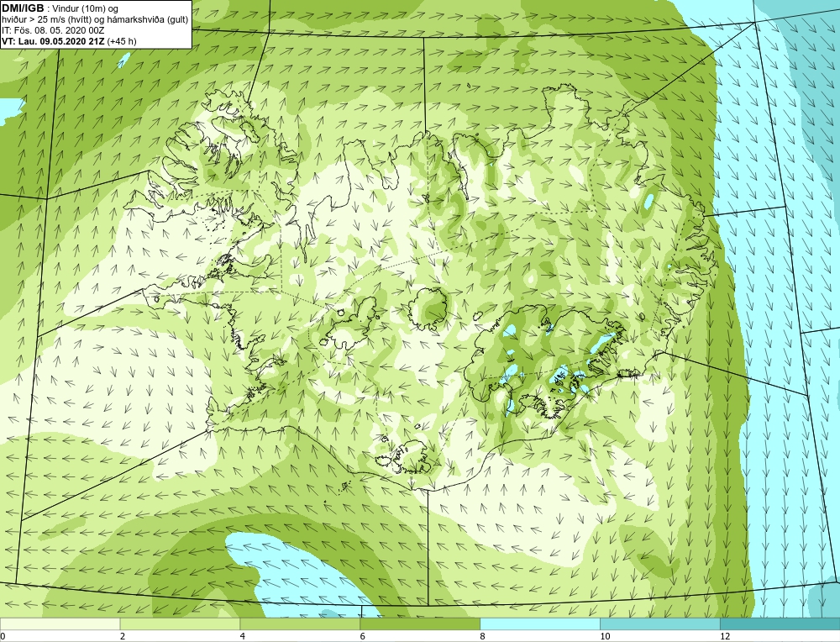840x642 pixels.
Task: Click the title line 'DMI/IGB : Vindur (10m) og'
Action: 60,8
